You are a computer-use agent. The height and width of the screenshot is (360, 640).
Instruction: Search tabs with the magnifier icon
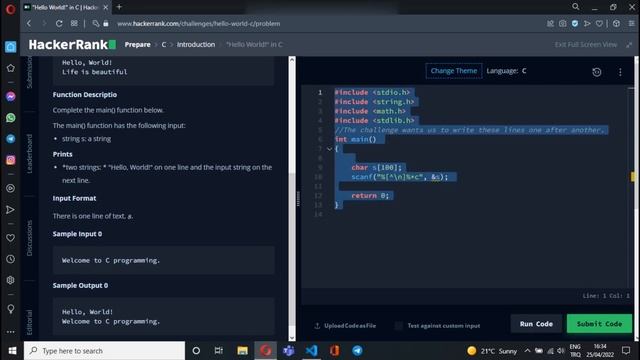point(576,7)
